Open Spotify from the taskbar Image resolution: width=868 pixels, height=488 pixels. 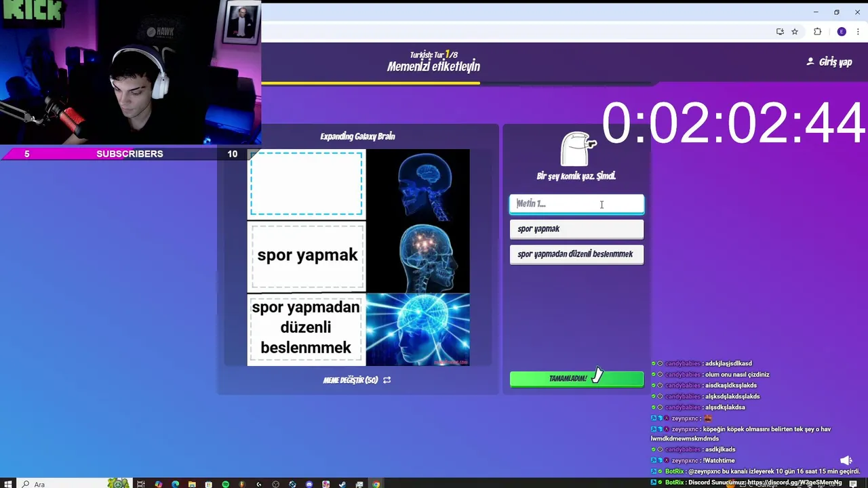pos(225,484)
